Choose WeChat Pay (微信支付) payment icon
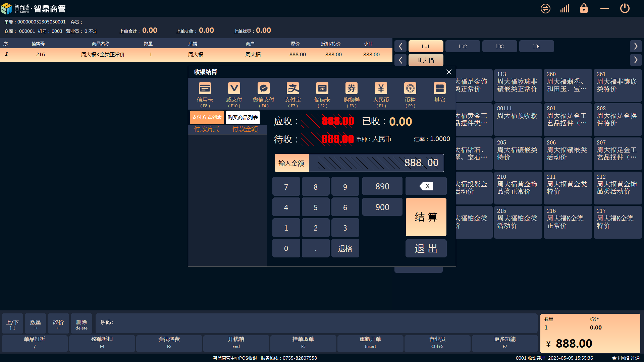The image size is (644, 362). click(263, 89)
